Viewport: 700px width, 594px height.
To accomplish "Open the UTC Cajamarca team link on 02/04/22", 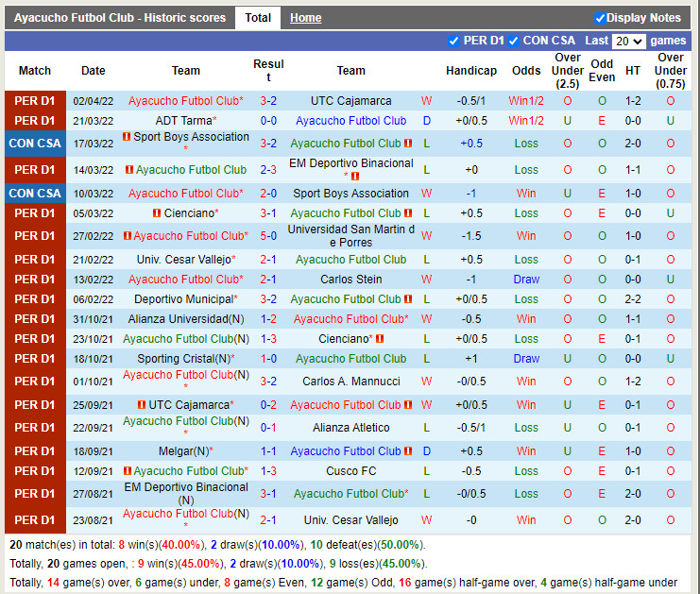I will click(x=350, y=101).
